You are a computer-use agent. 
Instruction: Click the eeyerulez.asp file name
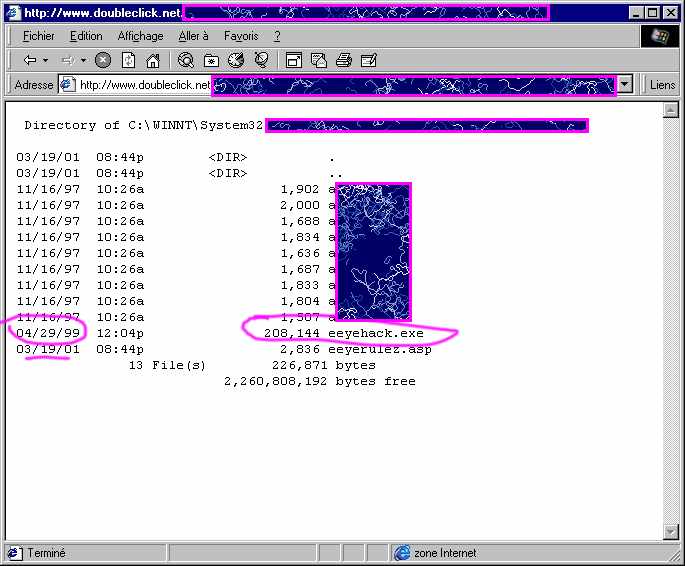point(380,349)
